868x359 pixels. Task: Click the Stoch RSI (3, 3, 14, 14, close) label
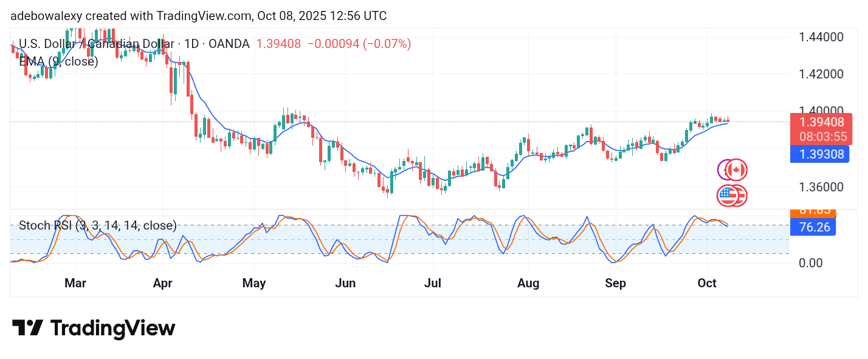pos(98,226)
